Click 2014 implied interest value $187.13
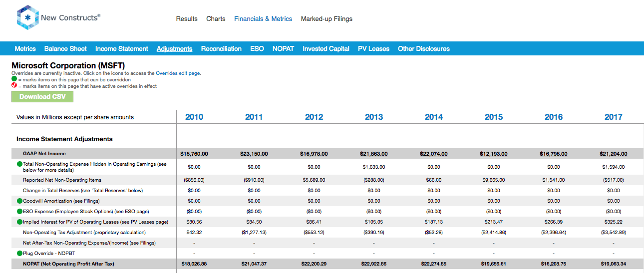 click(434, 222)
